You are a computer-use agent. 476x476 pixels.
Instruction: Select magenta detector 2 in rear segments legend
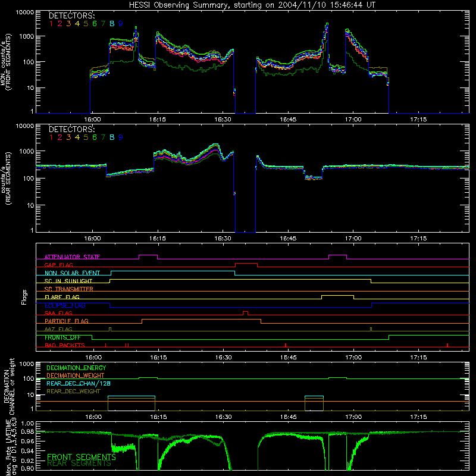click(x=60, y=137)
